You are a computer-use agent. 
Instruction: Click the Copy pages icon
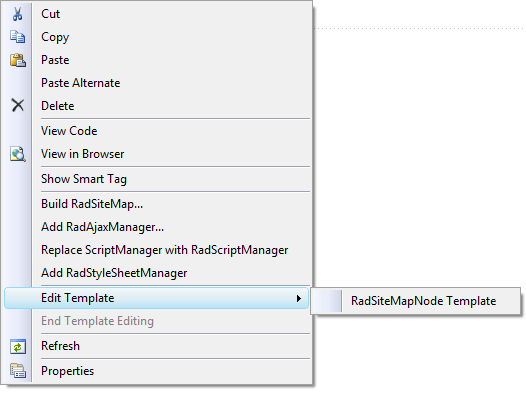click(x=17, y=37)
